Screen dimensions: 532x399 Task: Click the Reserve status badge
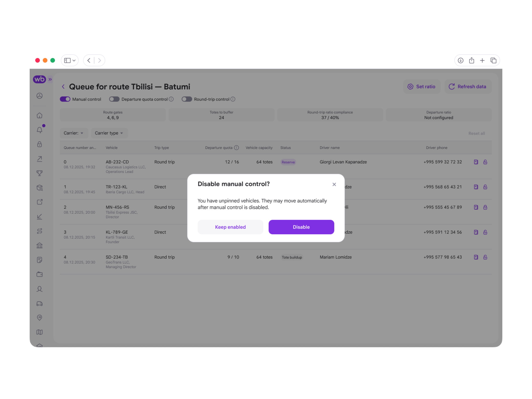tap(288, 162)
